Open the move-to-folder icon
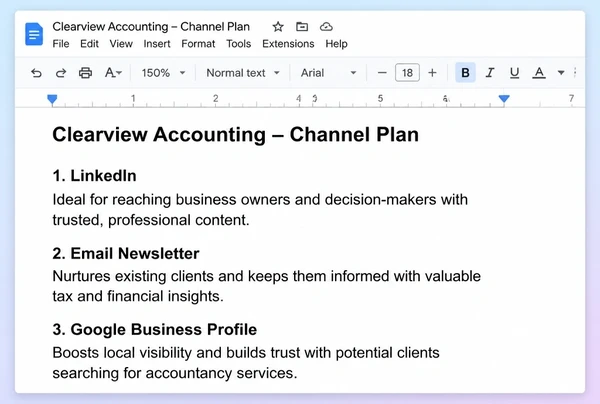Viewport: 600px width, 404px height. [302, 27]
